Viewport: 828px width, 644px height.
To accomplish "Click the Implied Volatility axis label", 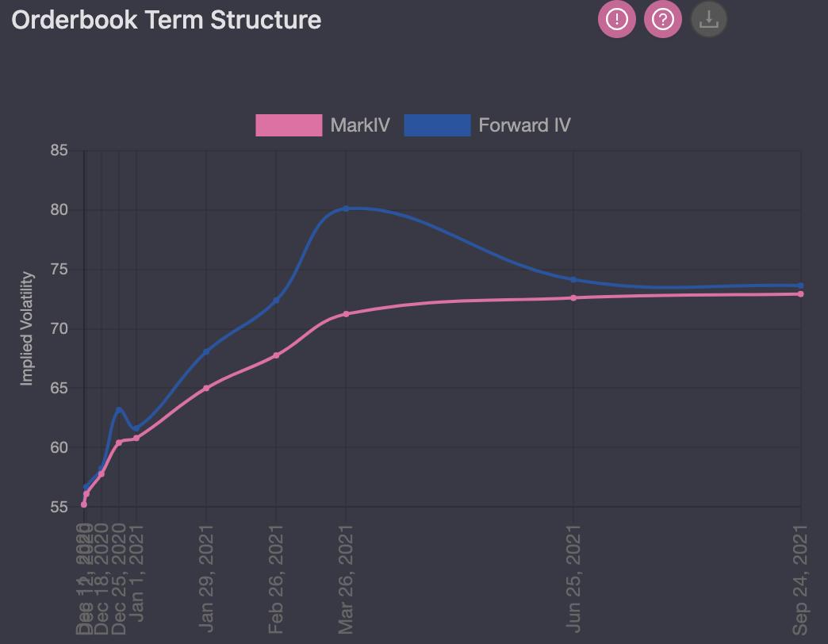I will tap(28, 328).
